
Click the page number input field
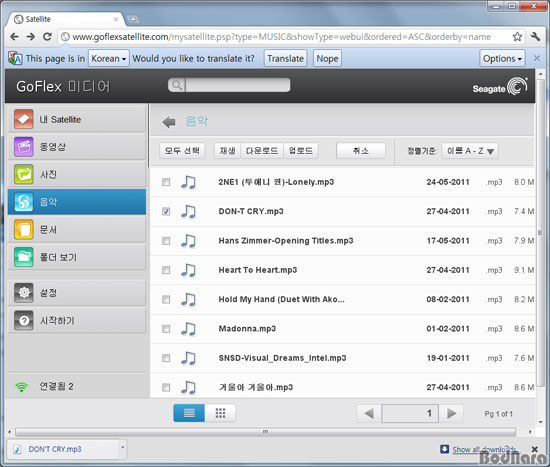[410, 413]
